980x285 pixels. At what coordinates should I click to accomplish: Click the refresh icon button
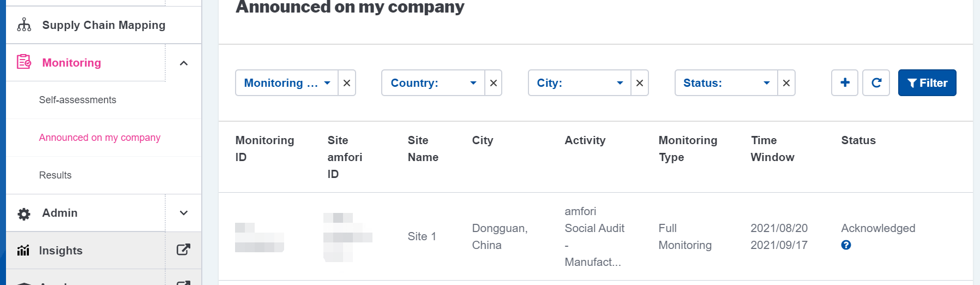(876, 83)
